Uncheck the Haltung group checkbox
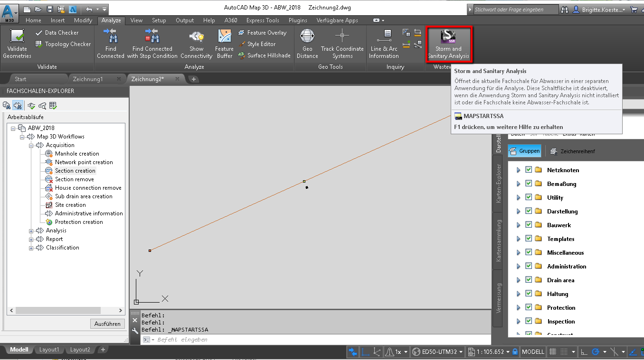Screen dimensions: 644x360 tap(529, 294)
